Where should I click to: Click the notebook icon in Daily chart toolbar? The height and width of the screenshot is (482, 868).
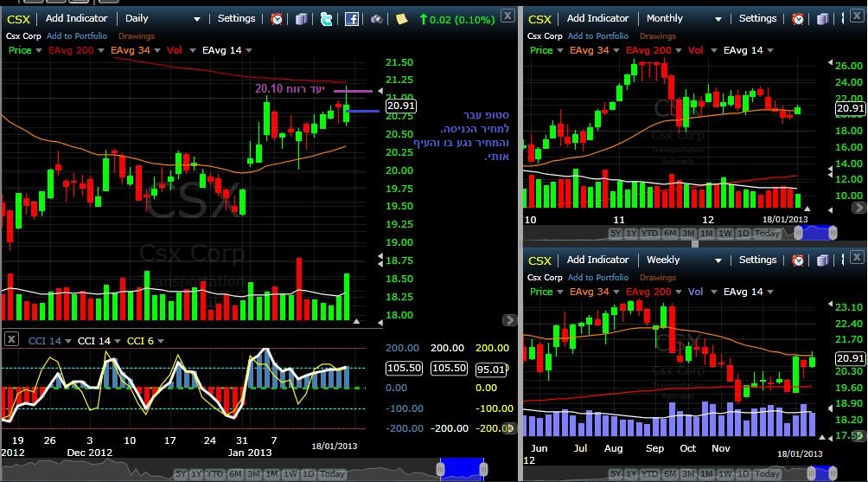301,19
